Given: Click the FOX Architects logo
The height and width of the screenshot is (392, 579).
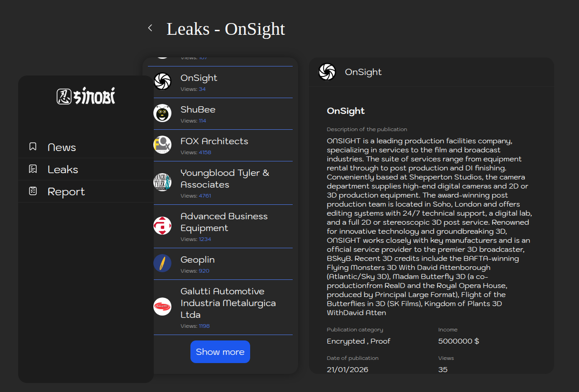Looking at the screenshot, I should point(162,145).
